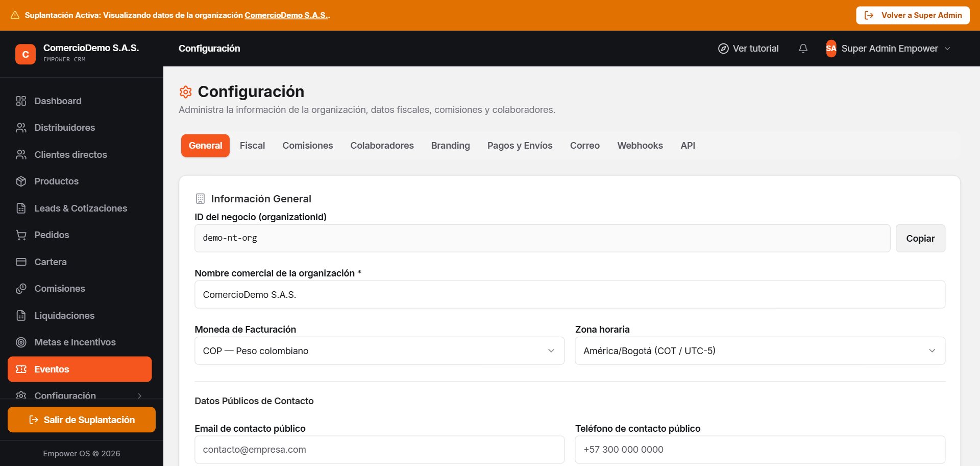Click the gear icon beside Configuración heading
980x466 pixels.
click(x=185, y=92)
